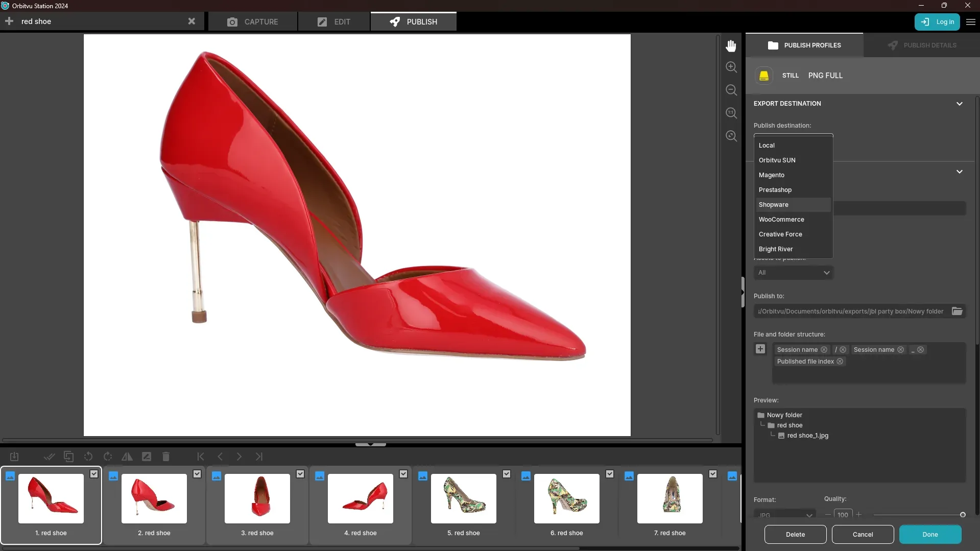Select Shopware as publish destination
Screen dimensions: 980x551
[773, 204]
